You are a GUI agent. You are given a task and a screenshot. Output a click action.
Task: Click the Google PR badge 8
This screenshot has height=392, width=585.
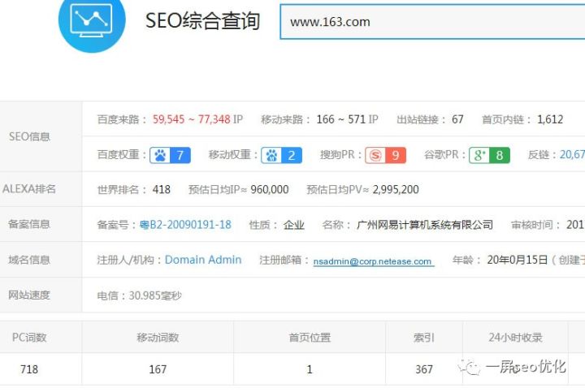[489, 155]
